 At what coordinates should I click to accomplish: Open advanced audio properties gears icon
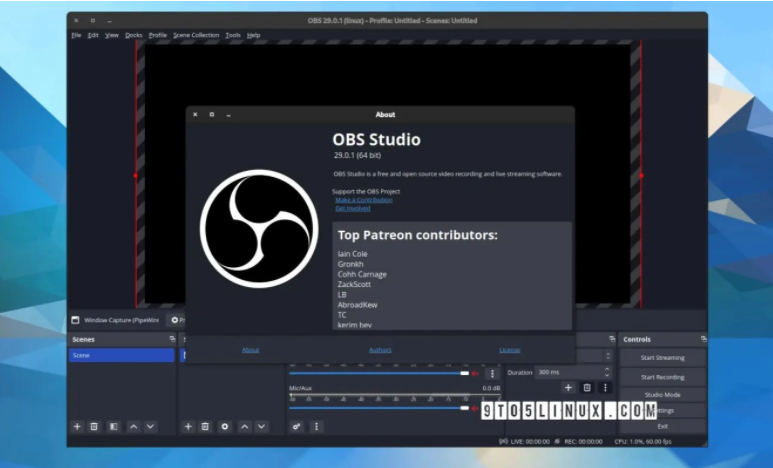pos(297,426)
